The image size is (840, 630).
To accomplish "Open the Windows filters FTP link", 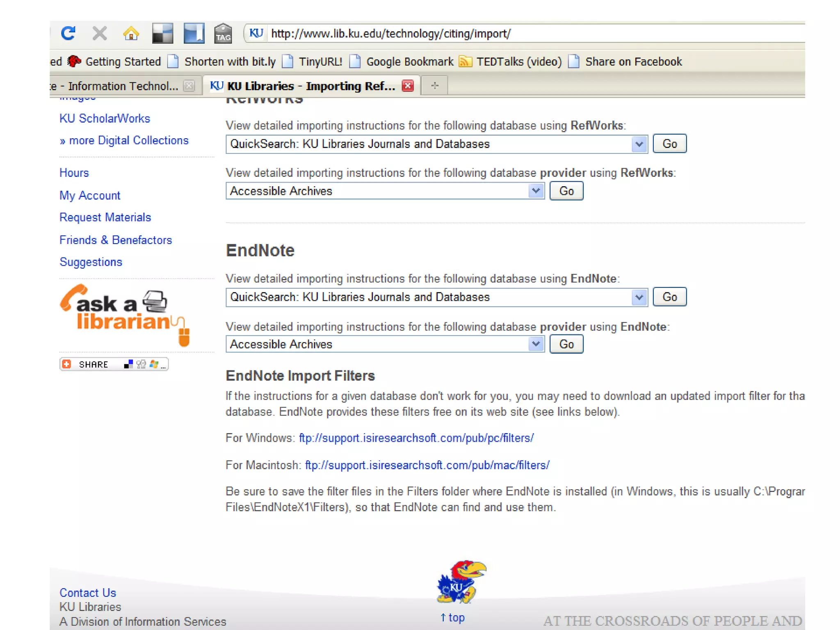I will tap(416, 438).
